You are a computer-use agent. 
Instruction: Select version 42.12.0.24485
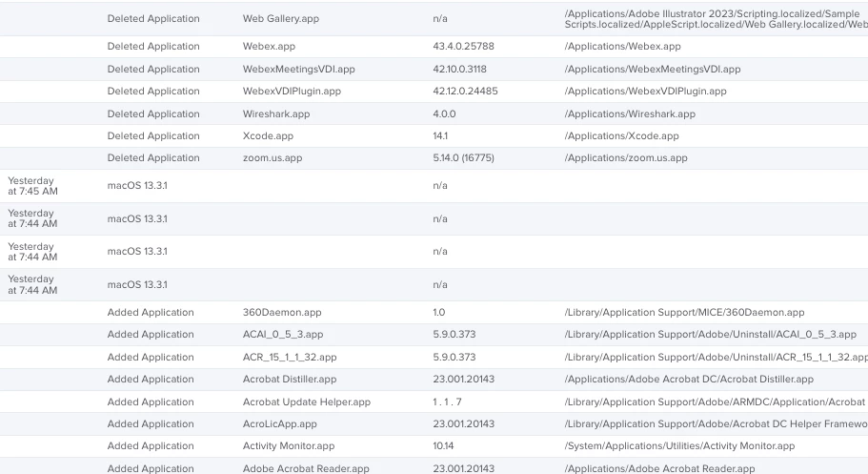point(465,92)
